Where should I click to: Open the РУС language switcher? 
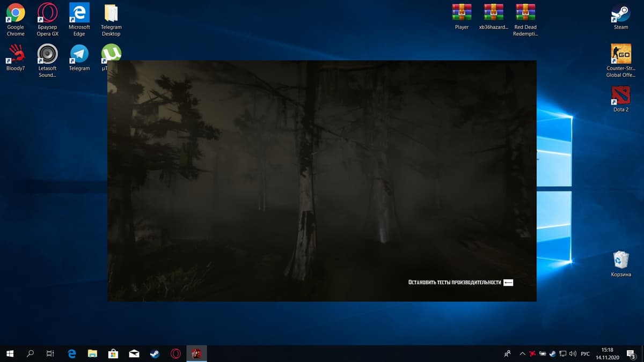coord(586,354)
